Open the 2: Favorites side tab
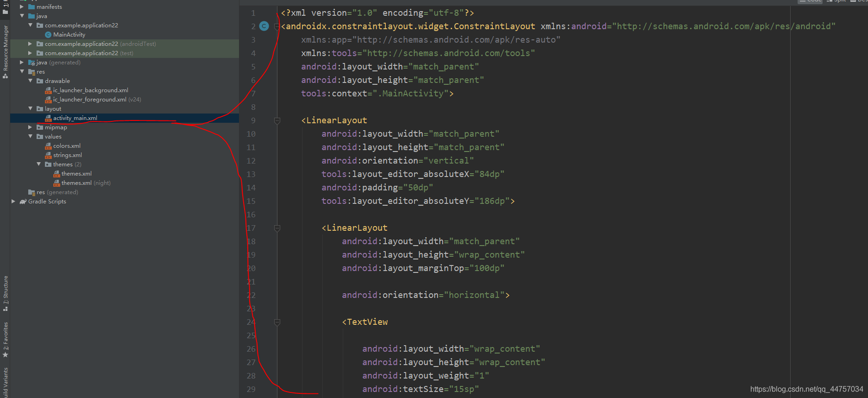Screen dimensions: 868x398 point(6,340)
